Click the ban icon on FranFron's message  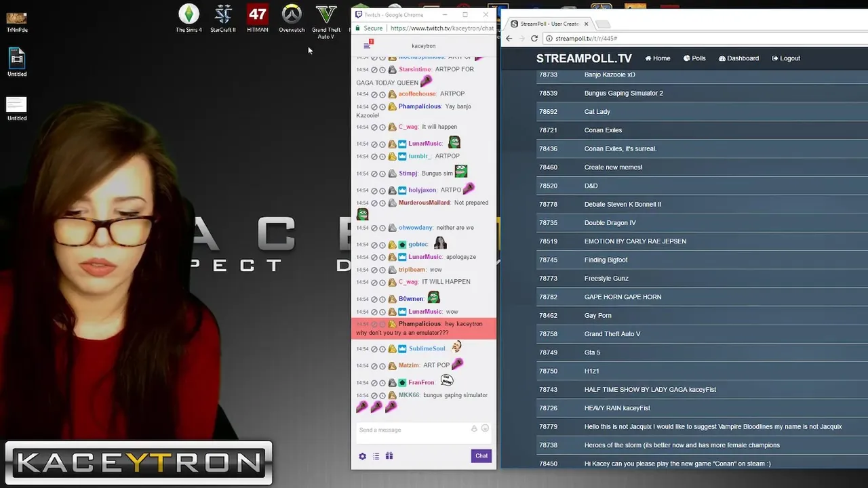tap(374, 383)
